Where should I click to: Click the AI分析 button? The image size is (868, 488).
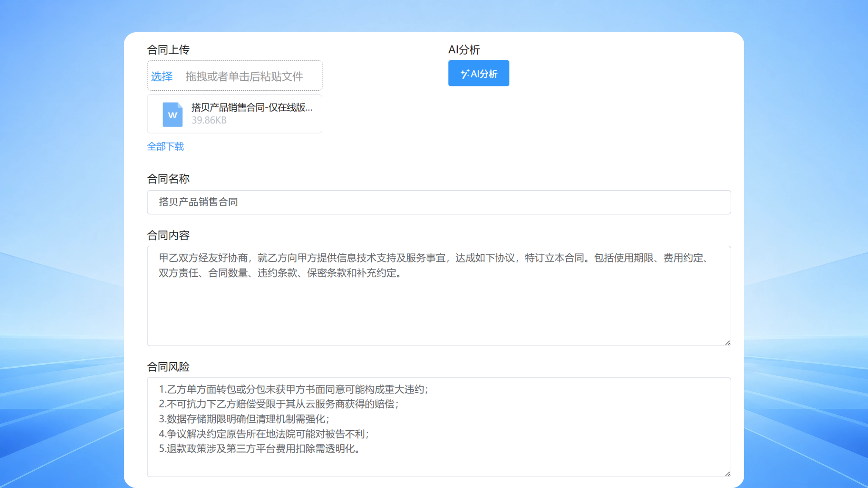[479, 73]
